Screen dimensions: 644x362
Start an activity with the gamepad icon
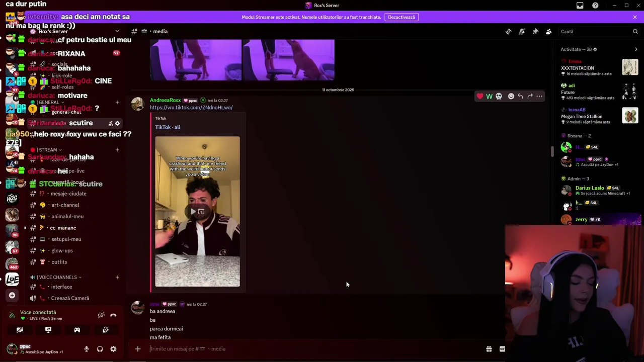tap(77, 330)
